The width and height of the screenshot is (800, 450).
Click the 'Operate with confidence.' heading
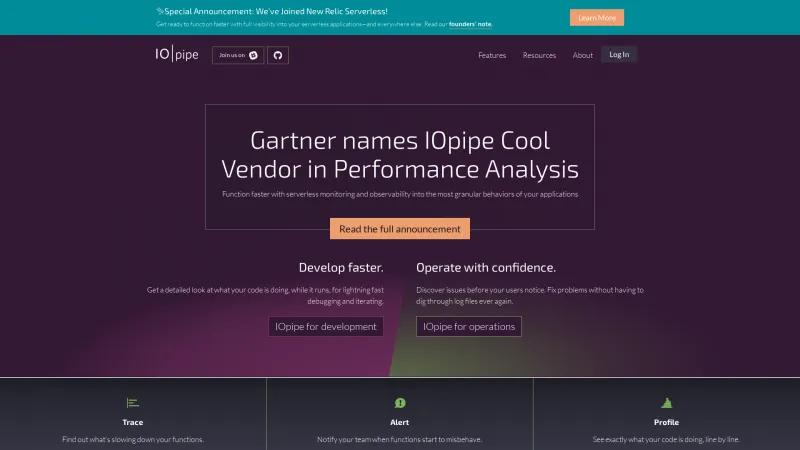[x=486, y=267]
